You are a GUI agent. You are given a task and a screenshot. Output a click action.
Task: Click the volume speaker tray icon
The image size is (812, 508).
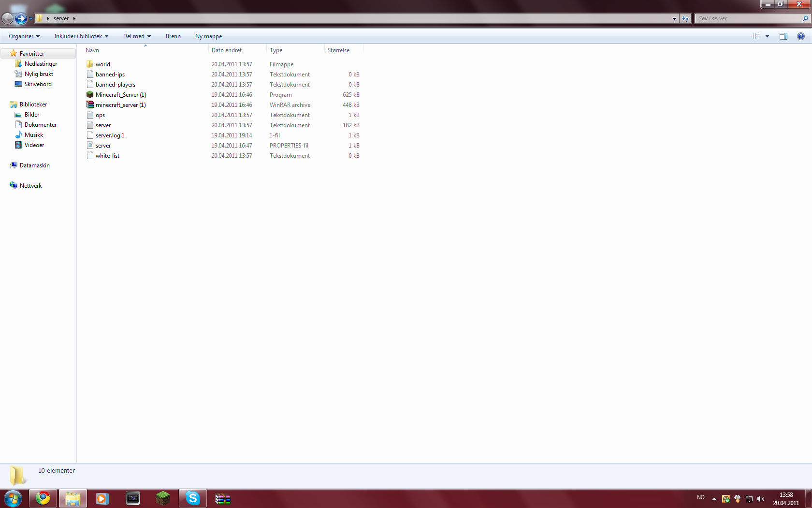761,499
